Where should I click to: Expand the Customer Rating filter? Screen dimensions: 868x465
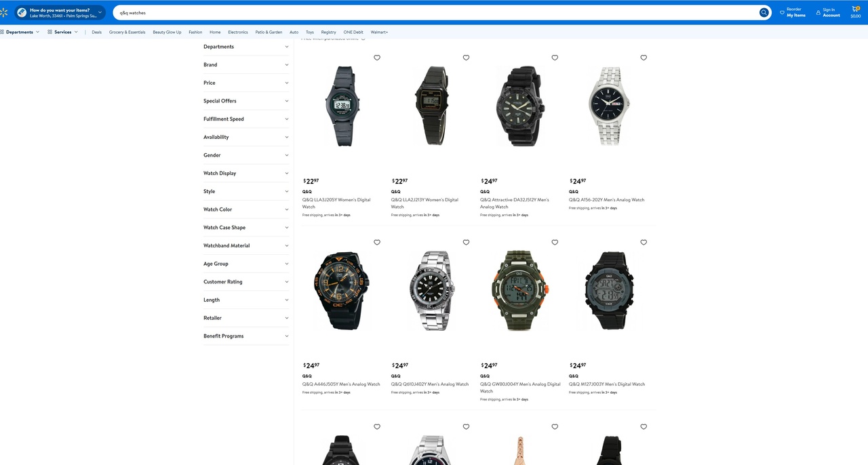tap(246, 282)
